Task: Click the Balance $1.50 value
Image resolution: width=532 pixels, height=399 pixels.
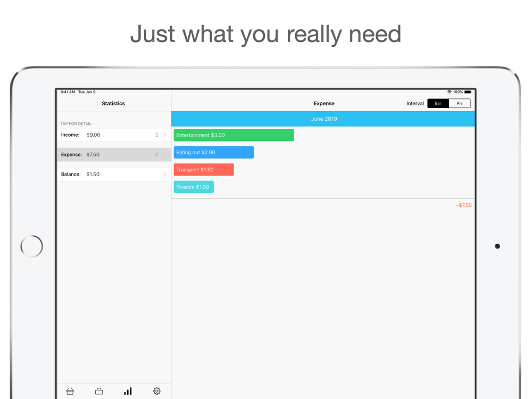Action: 93,174
